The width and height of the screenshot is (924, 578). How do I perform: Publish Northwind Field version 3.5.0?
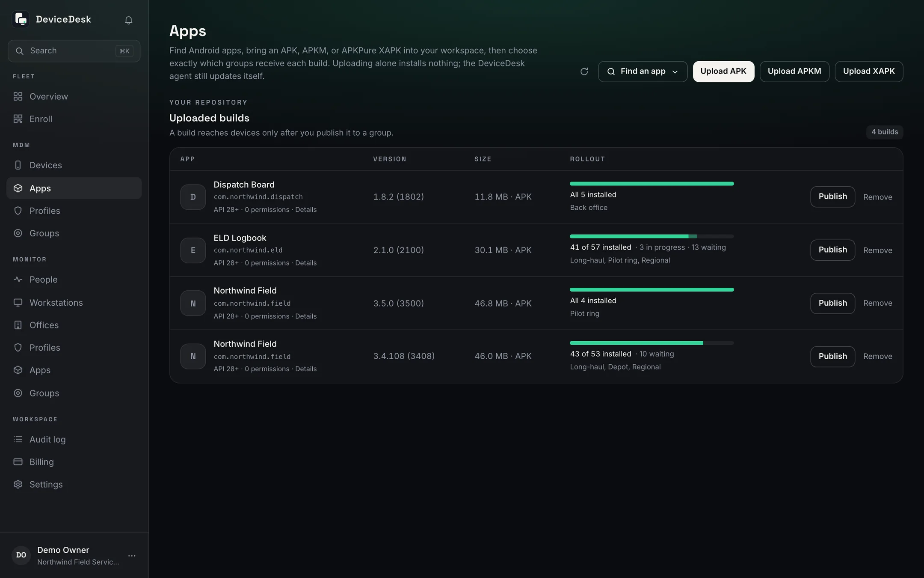coord(832,303)
